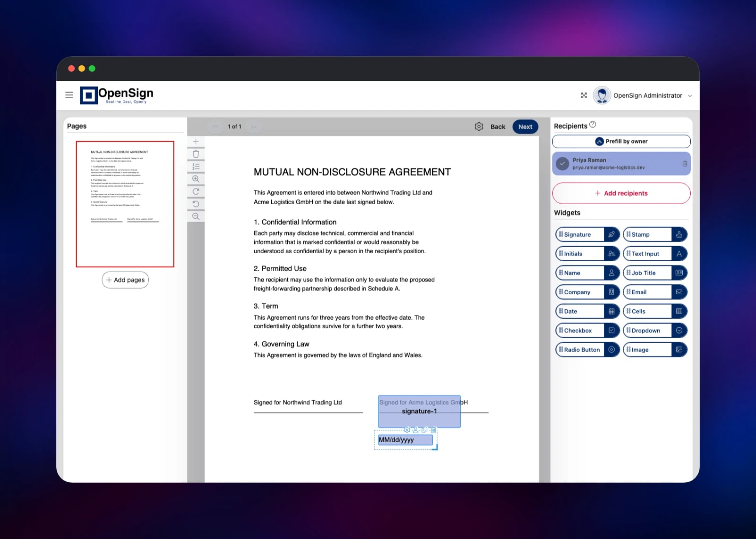The image size is (756, 539).
Task: Duplicate the date field with copy icon
Action: coord(425,430)
